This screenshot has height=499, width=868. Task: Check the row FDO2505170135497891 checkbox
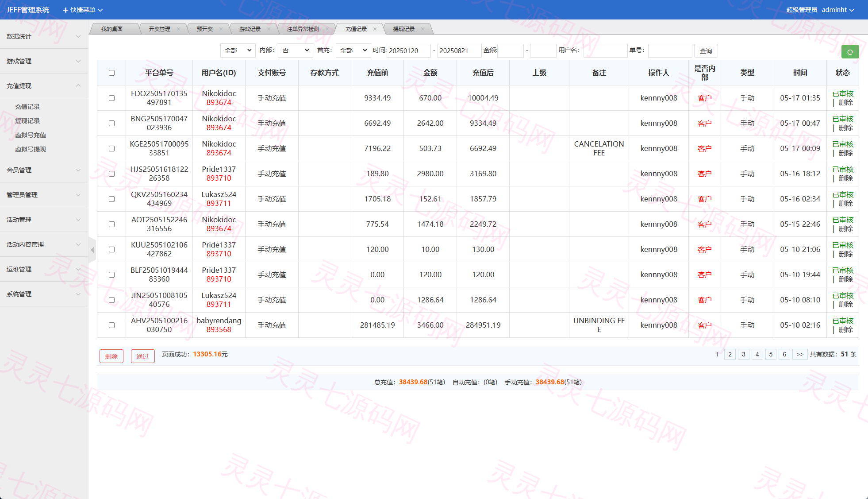[111, 98]
